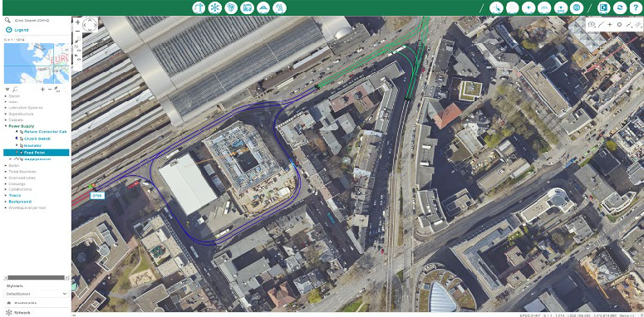
Task: Open the crane icon in top toolbar
Action: pos(199,7)
